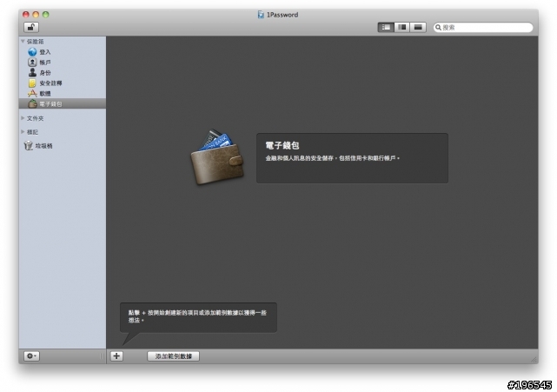This screenshot has width=557, height=392.
Task: Click the large wallet image in main pane
Action: [x=217, y=157]
